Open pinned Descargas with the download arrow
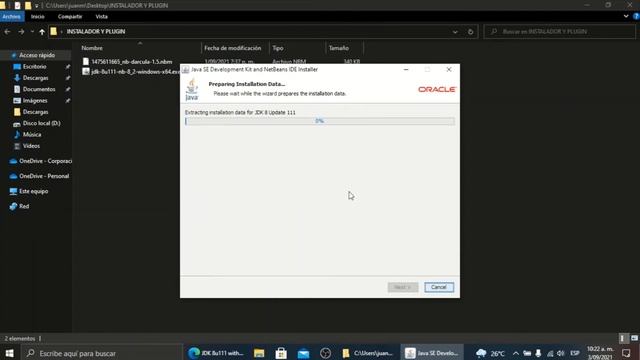640x360 pixels. click(36, 78)
